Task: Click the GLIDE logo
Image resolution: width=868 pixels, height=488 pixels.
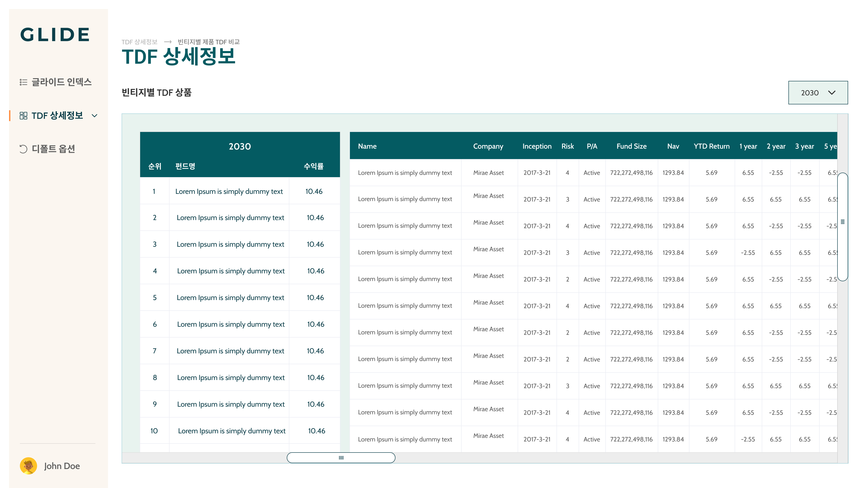Action: pyautogui.click(x=55, y=35)
